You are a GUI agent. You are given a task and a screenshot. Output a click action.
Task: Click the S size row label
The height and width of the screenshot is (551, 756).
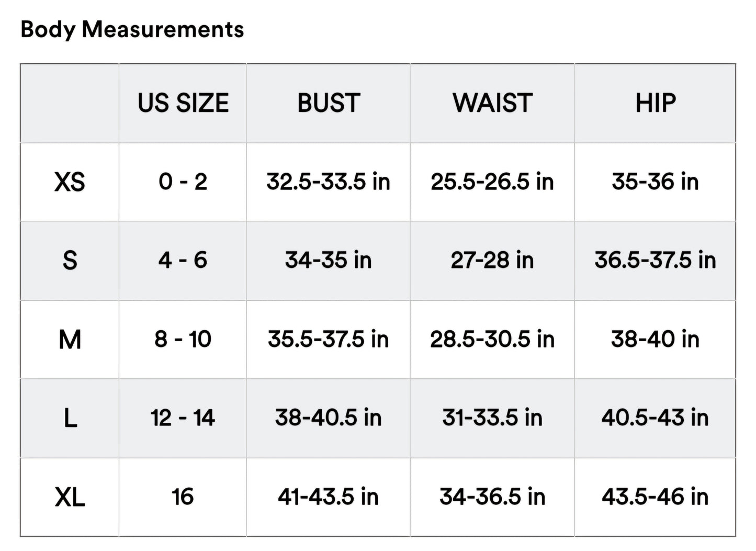coord(70,261)
